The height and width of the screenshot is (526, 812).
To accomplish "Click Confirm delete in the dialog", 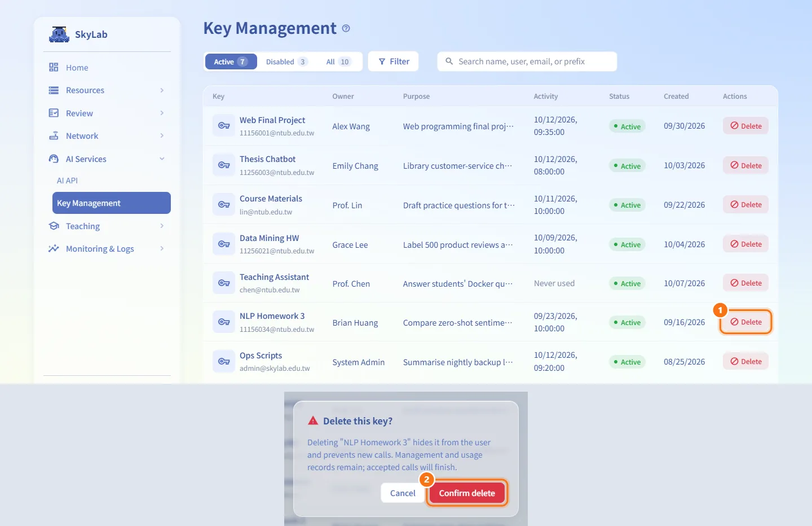I will pyautogui.click(x=467, y=493).
